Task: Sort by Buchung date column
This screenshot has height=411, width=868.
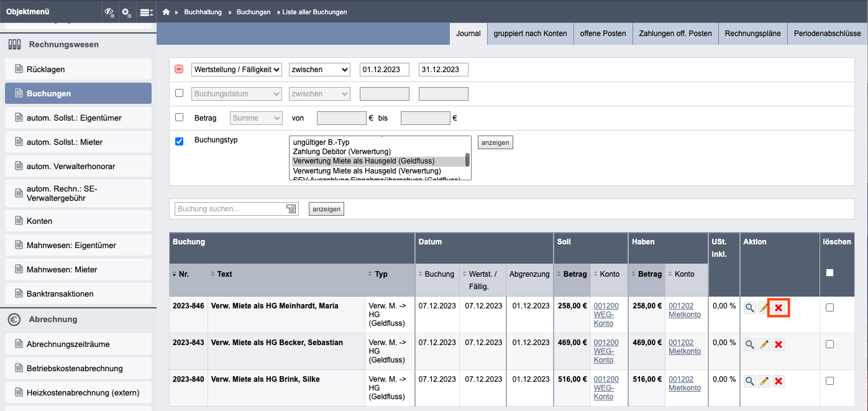Action: [436, 274]
